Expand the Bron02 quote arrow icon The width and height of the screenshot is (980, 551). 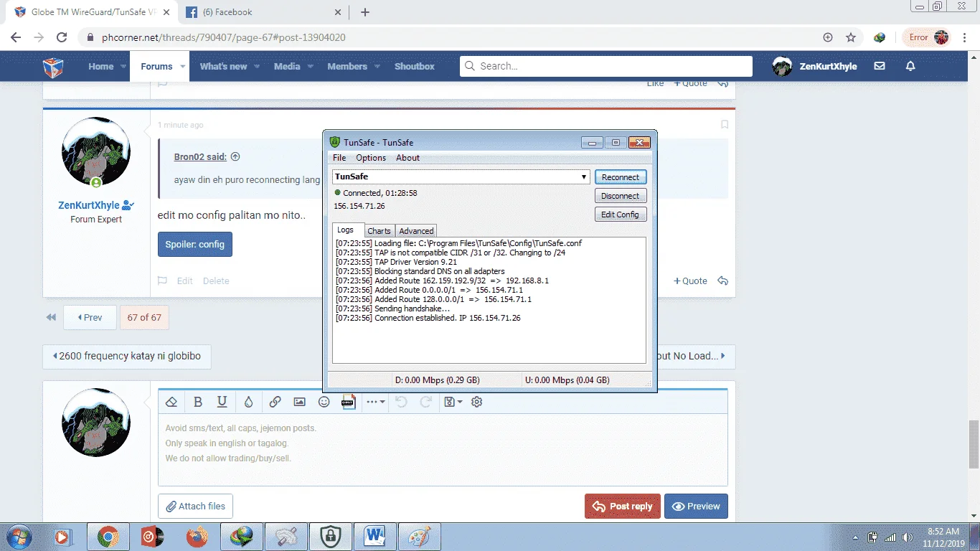(235, 156)
